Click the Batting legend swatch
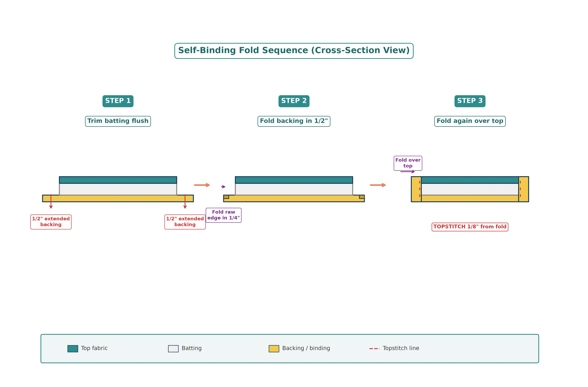 pos(173,349)
